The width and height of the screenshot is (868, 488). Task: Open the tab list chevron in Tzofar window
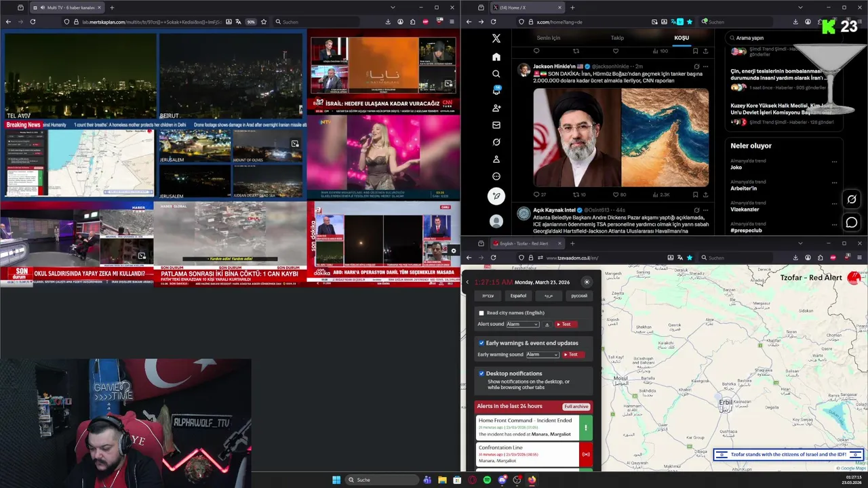pyautogui.click(x=800, y=243)
